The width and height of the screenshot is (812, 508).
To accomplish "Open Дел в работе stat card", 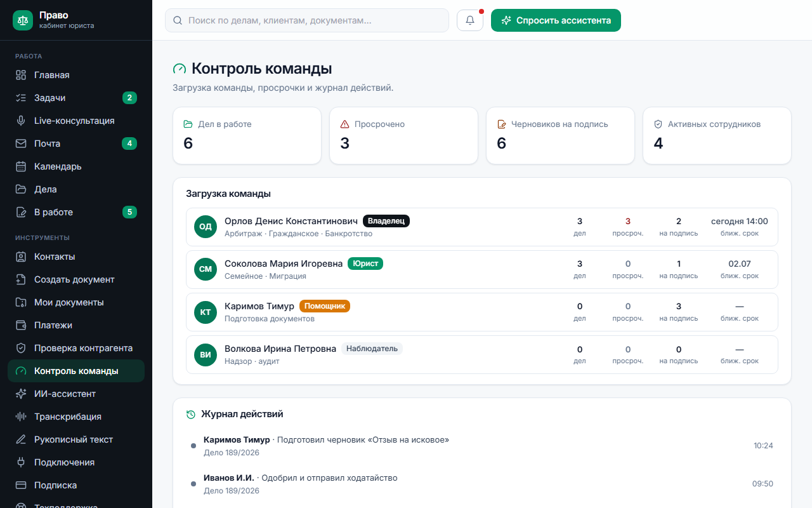I will coord(247,136).
